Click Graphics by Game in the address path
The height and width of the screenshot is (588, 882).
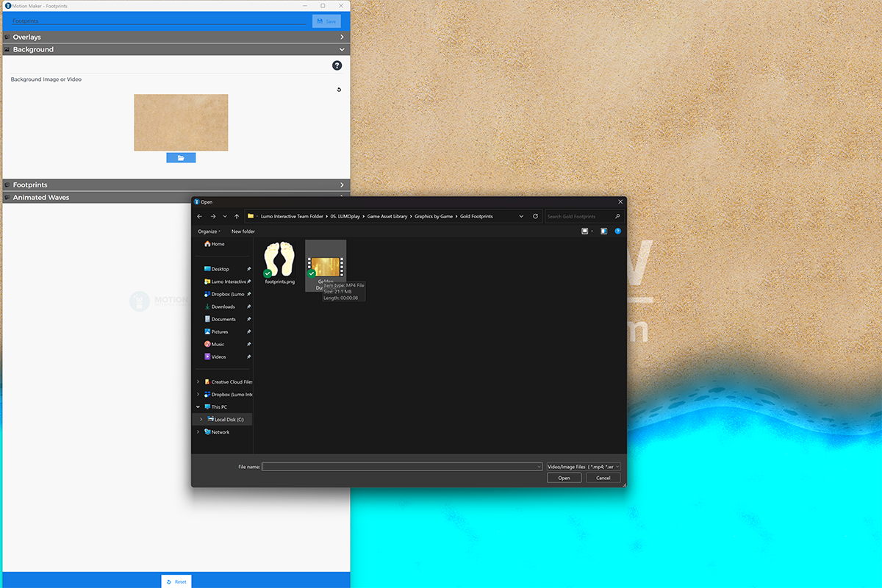[434, 216]
